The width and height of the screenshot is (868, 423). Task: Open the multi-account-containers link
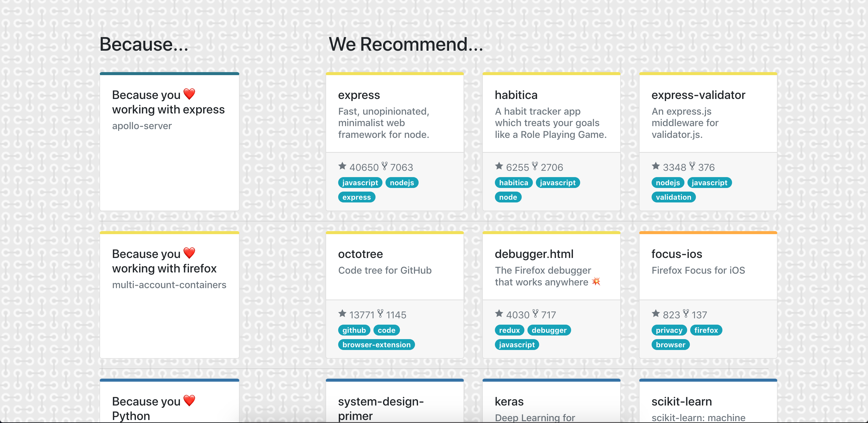click(x=169, y=285)
